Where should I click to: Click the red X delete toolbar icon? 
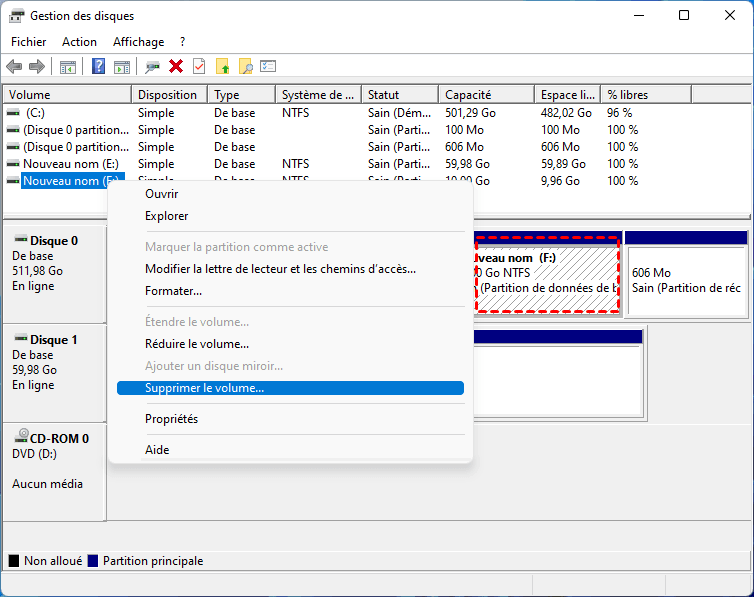(x=176, y=66)
